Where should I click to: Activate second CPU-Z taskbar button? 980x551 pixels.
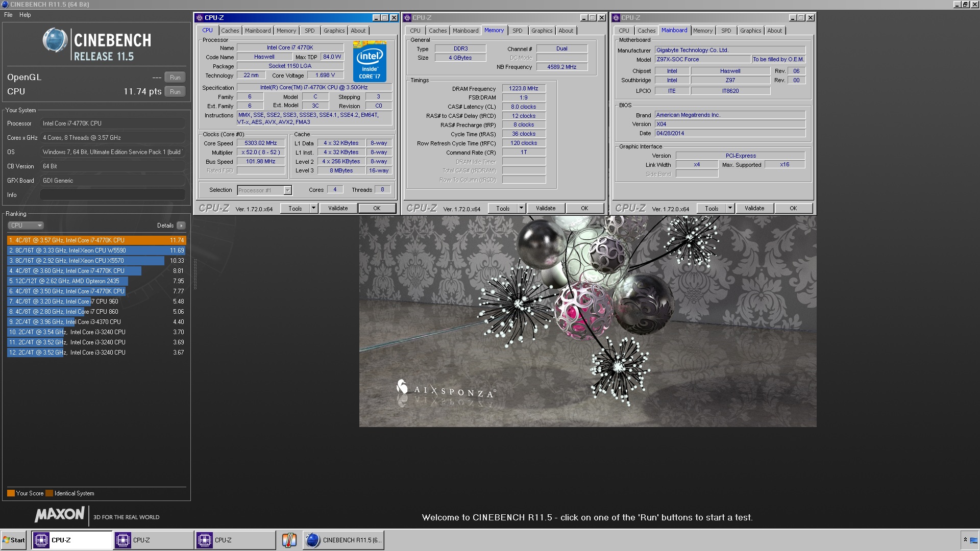tap(154, 540)
